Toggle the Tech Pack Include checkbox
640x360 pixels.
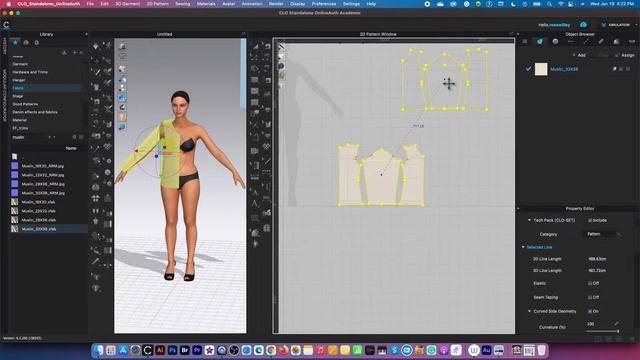590,220
